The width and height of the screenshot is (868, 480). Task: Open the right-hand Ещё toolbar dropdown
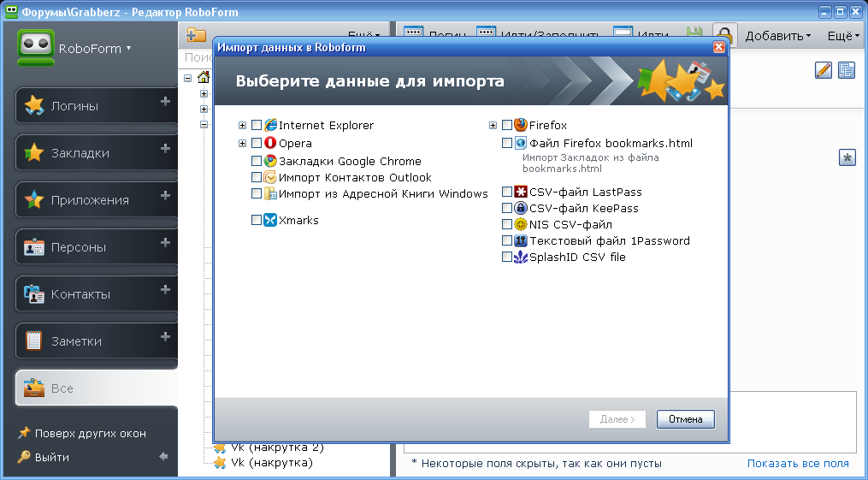843,36
